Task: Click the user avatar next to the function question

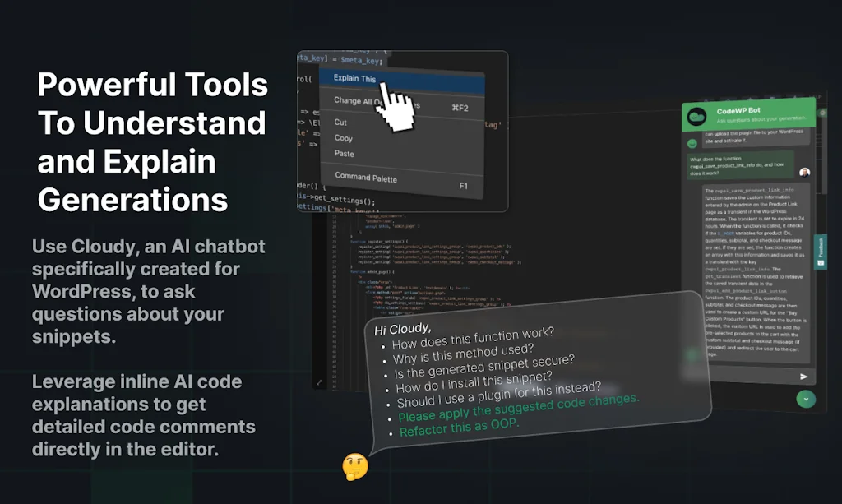Action: click(806, 170)
